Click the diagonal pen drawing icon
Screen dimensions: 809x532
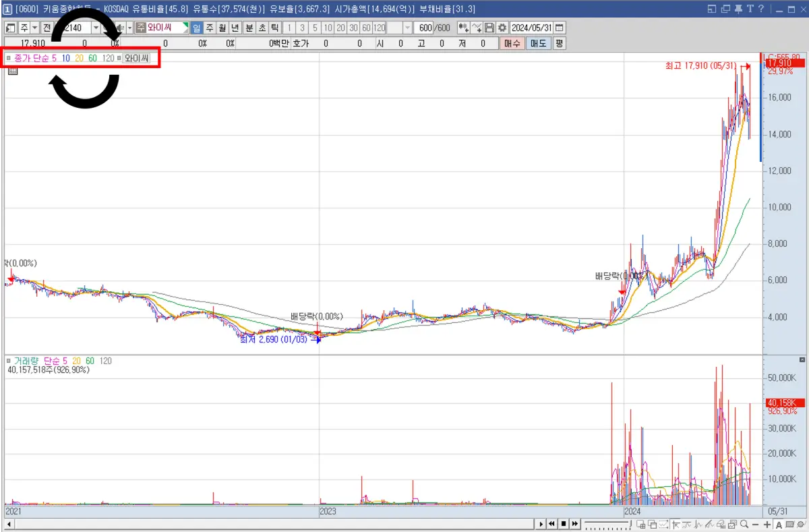click(709, 524)
